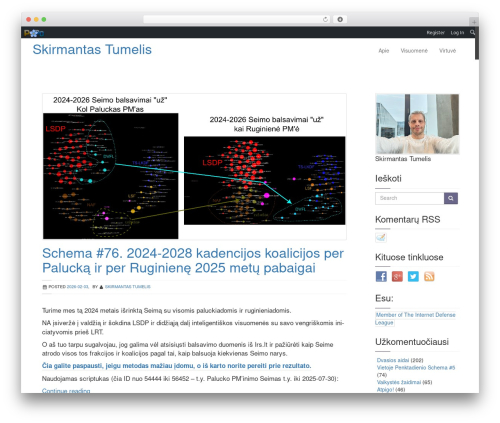Open the Visuomenė menu item

(414, 51)
